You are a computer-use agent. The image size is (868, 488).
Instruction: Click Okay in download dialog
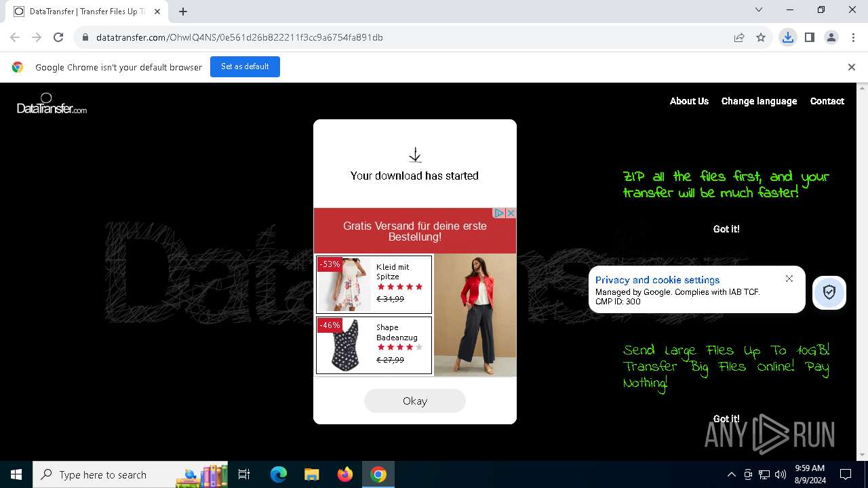tap(415, 401)
